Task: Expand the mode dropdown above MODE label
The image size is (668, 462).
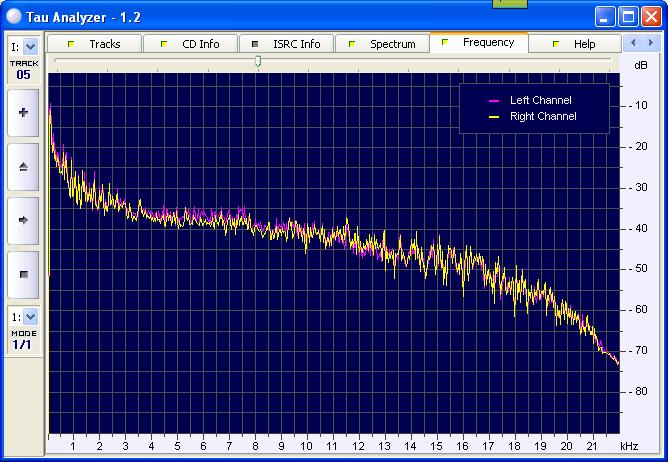Action: (x=29, y=316)
